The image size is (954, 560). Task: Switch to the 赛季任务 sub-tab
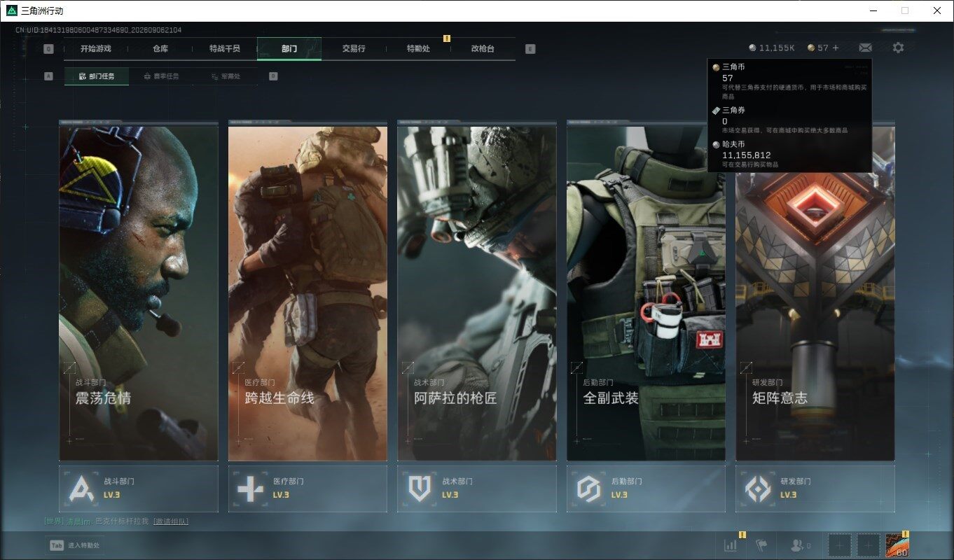(x=161, y=76)
